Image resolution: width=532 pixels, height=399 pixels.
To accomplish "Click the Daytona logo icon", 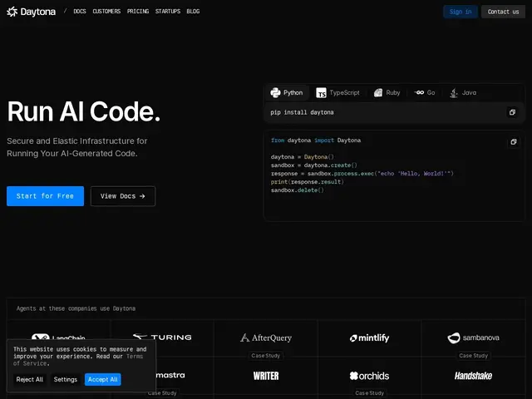I will pos(12,12).
